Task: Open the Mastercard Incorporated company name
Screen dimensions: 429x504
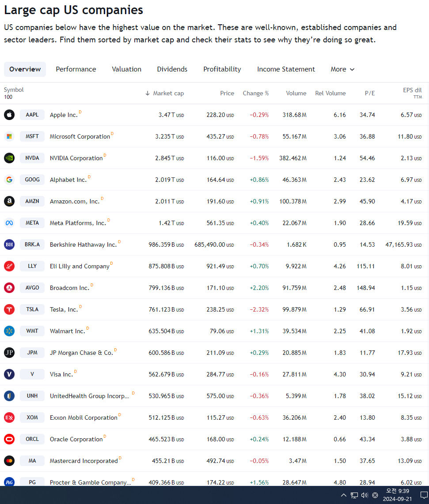Action: 84,461
